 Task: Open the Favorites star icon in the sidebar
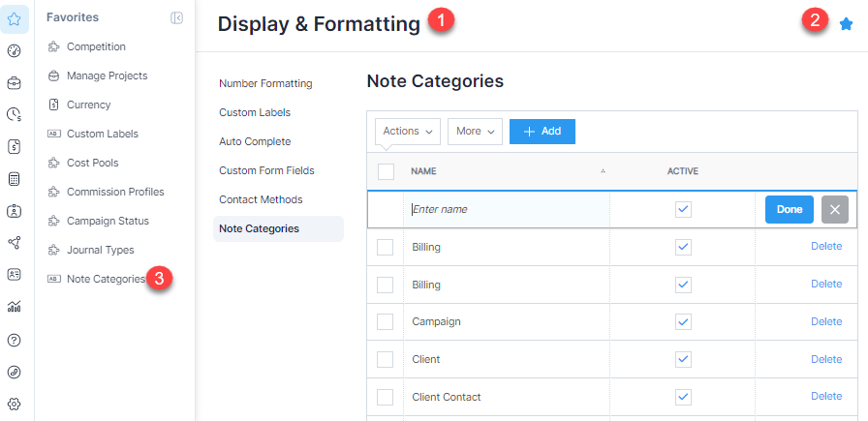pos(15,20)
